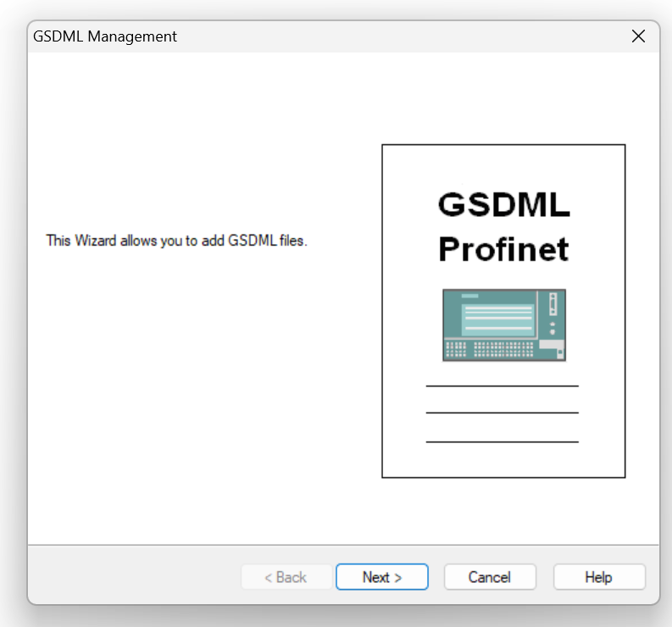Click the GSDML Management title text
The image size is (672, 627).
pyautogui.click(x=105, y=36)
